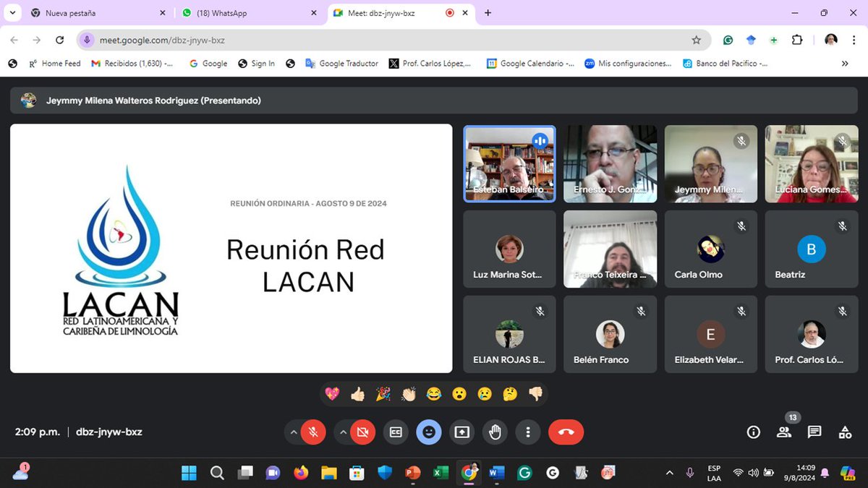Image resolution: width=868 pixels, height=488 pixels.
Task: Open Chrome three-dot menu
Action: (854, 40)
